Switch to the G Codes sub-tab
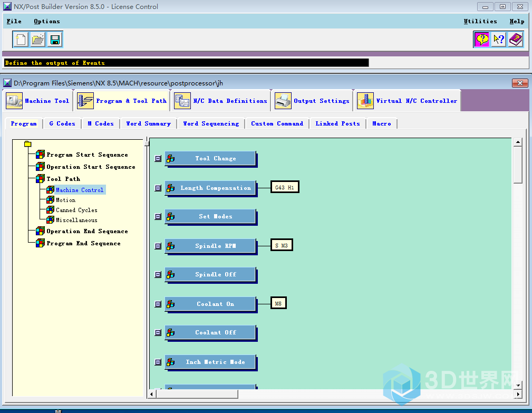This screenshot has width=532, height=413. [x=62, y=123]
